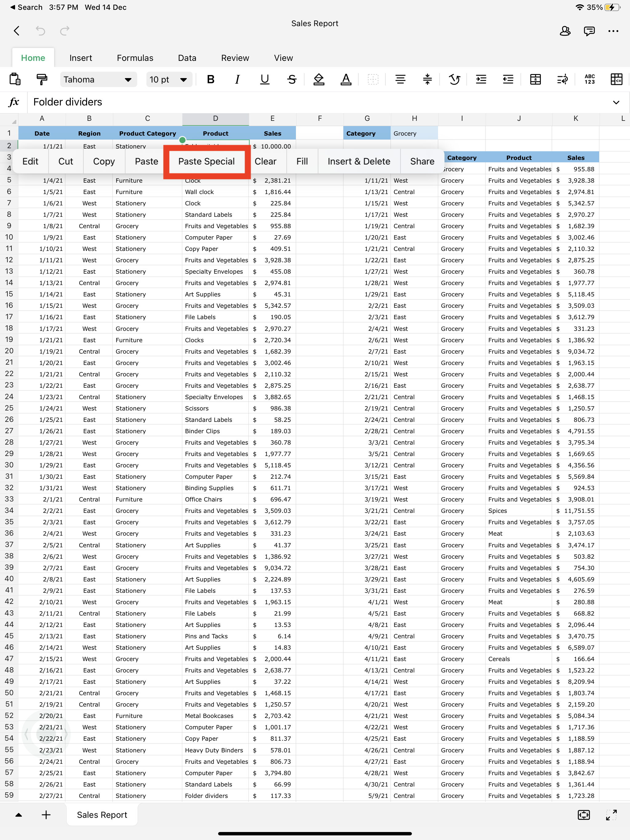Toggle italic formatting
Viewport: 630px width, 840px height.
point(237,79)
